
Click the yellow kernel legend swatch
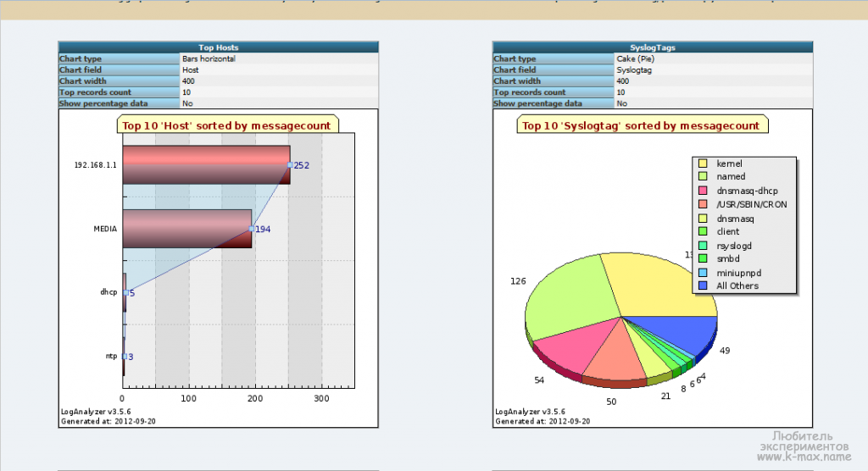click(x=702, y=163)
